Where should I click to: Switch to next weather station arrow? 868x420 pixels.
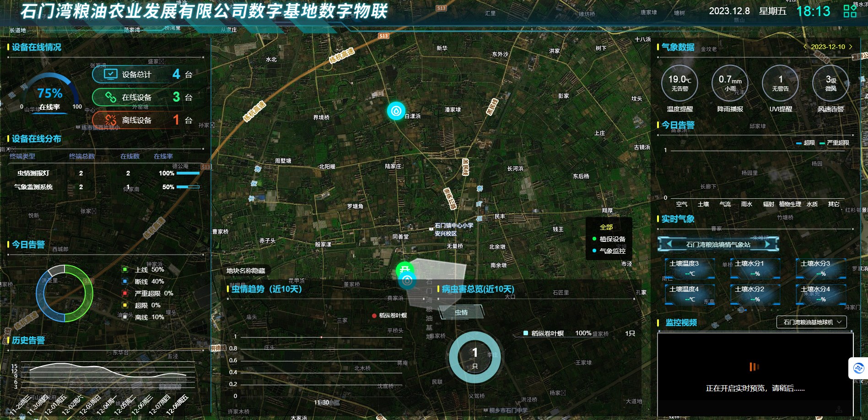coord(767,244)
